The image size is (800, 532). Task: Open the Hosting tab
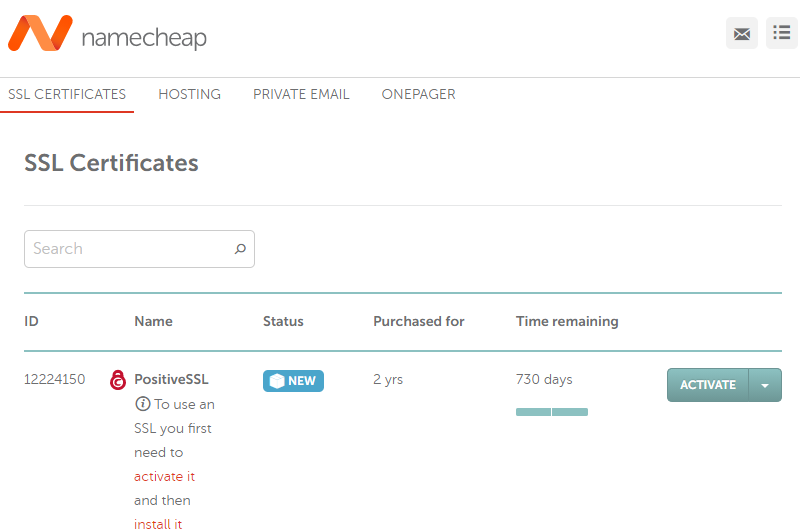189,95
